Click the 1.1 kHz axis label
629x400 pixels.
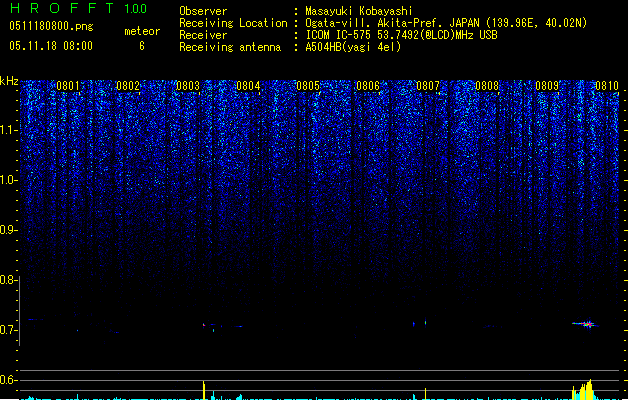8,130
